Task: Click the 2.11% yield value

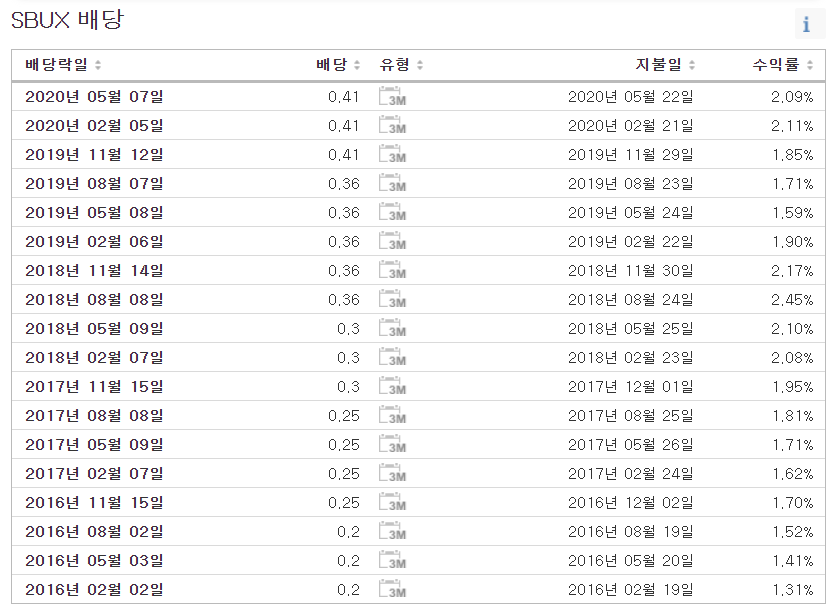Action: (x=792, y=125)
